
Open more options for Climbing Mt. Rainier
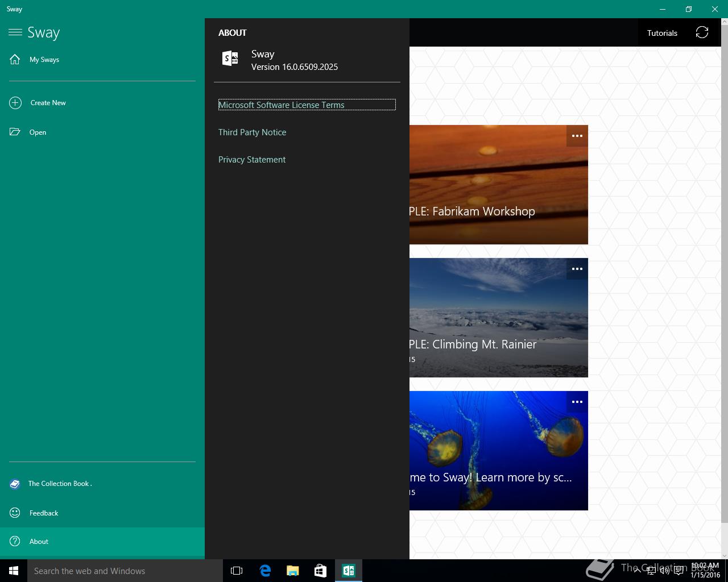tap(577, 269)
